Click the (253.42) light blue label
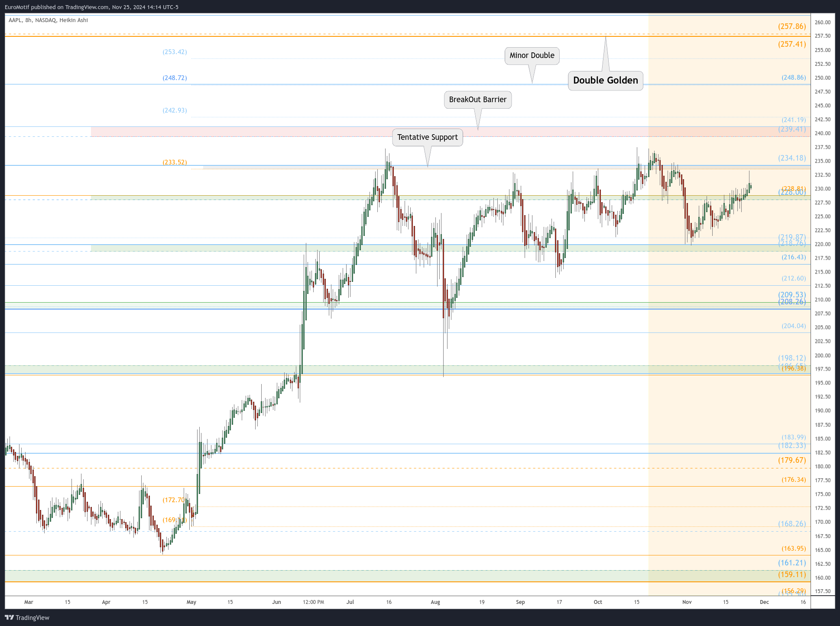The height and width of the screenshot is (626, 840). coord(175,52)
